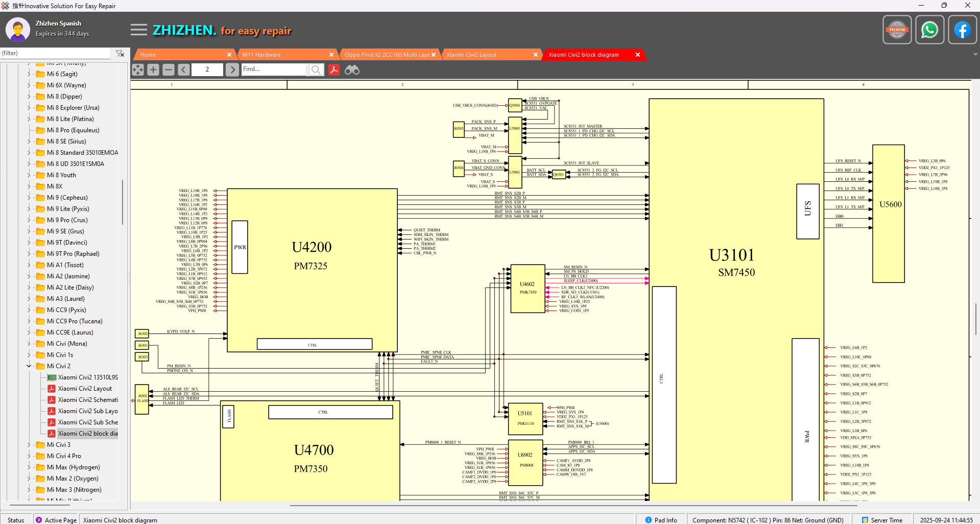Viewport: 980px width, 524px height.
Task: Open the Premium member badge
Action: [897, 30]
